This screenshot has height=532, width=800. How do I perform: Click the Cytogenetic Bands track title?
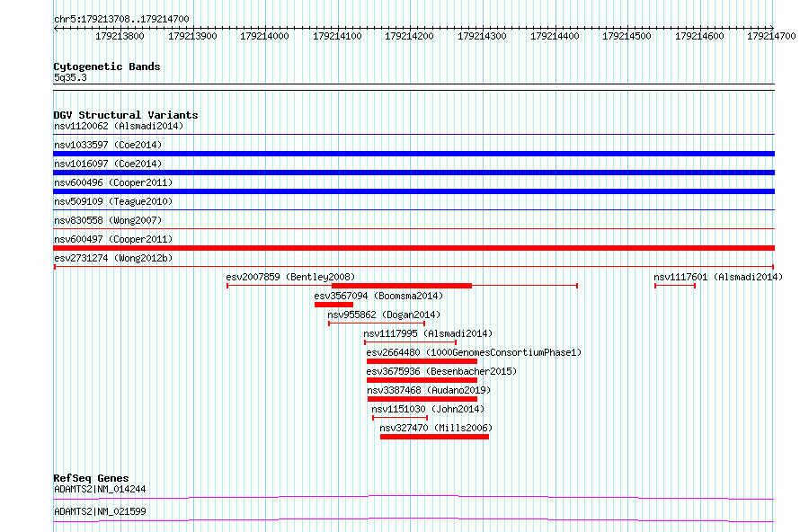click(107, 66)
